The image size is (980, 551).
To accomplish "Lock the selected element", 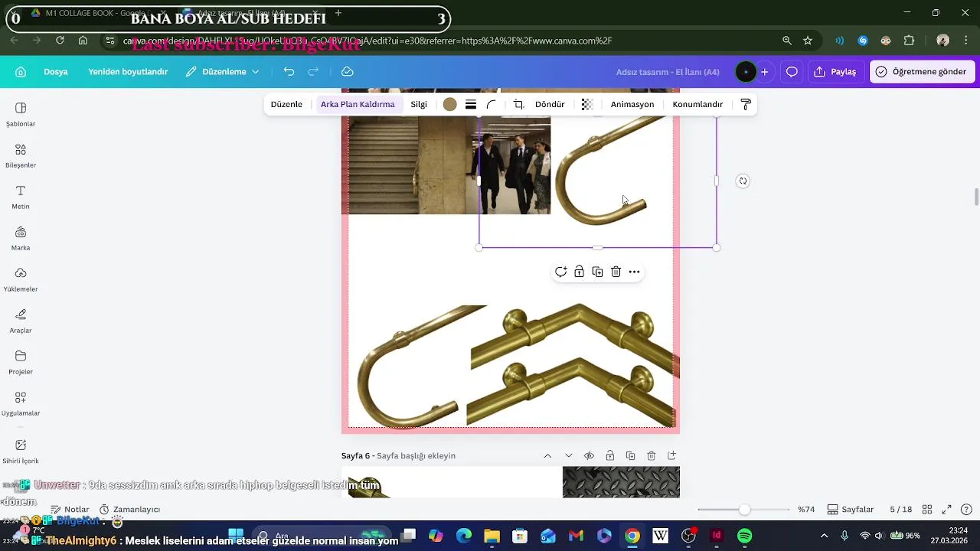I will coord(579,272).
